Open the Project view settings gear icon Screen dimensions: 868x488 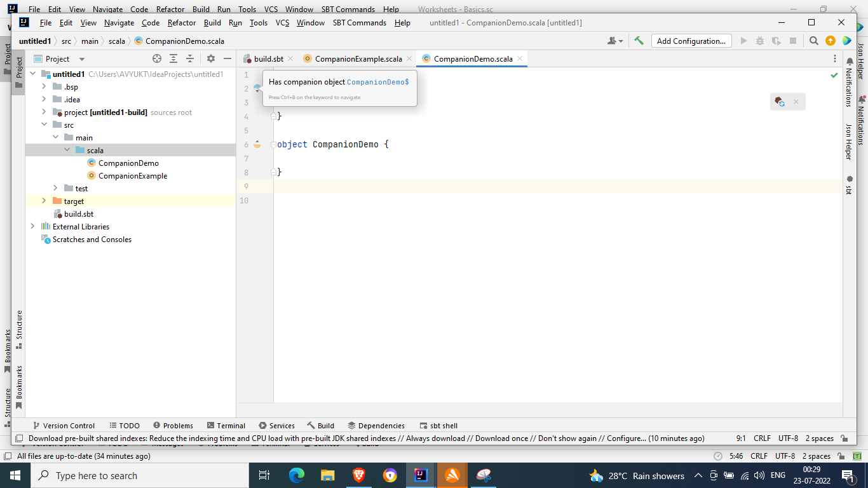click(210, 58)
